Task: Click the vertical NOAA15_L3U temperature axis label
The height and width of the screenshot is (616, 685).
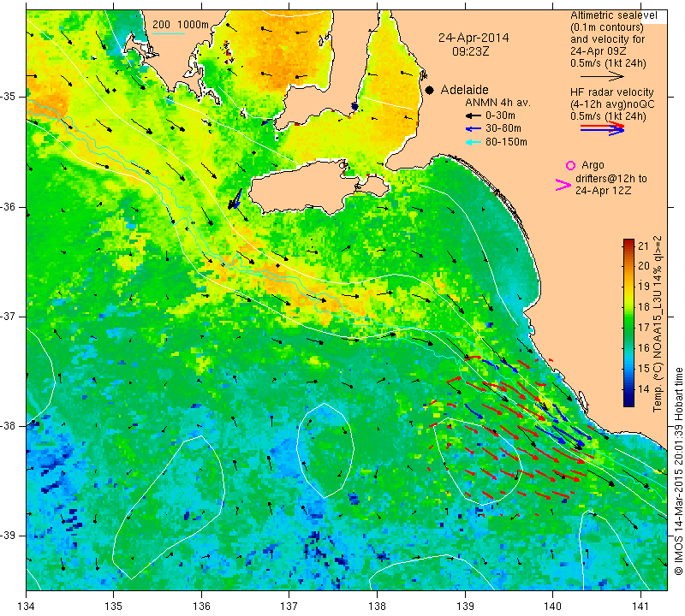Action: click(657, 323)
